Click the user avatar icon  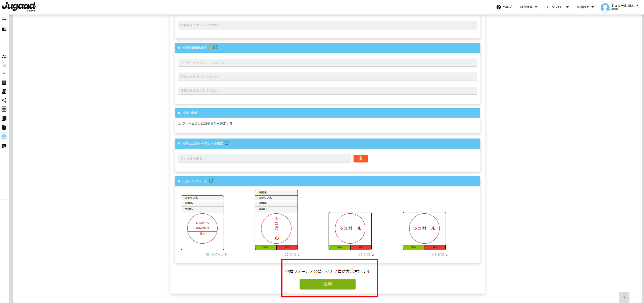pos(605,7)
